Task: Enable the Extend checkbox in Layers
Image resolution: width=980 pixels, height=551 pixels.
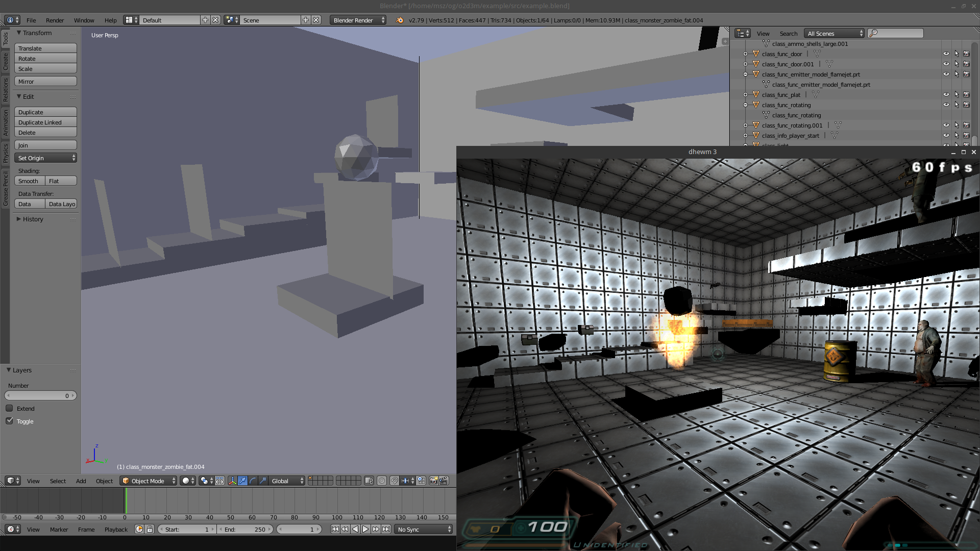Action: tap(9, 408)
